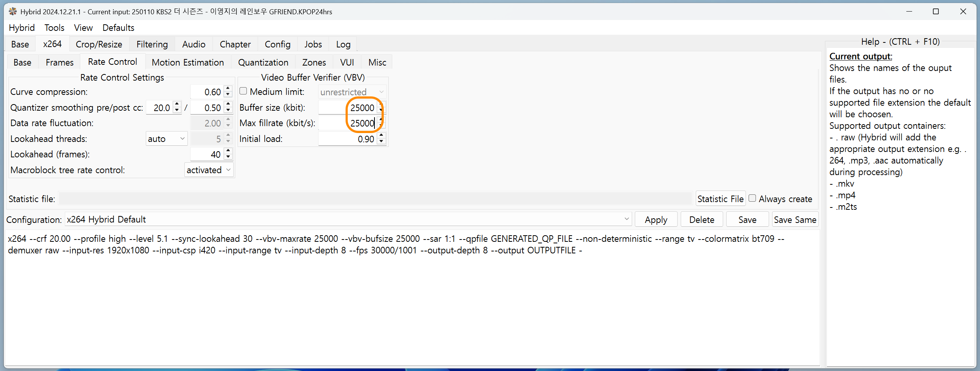Image resolution: width=980 pixels, height=371 pixels.
Task: Adjust Initial load spinner arrows
Action: (381, 139)
